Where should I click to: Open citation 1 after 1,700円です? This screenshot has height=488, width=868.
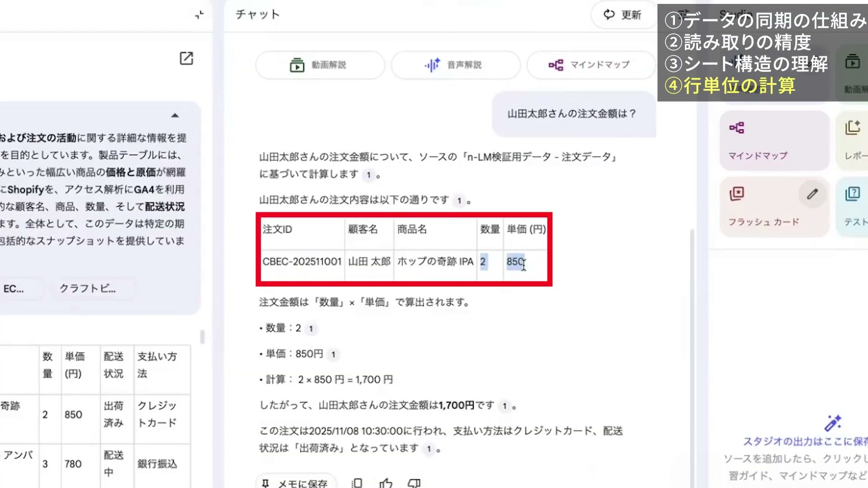505,406
